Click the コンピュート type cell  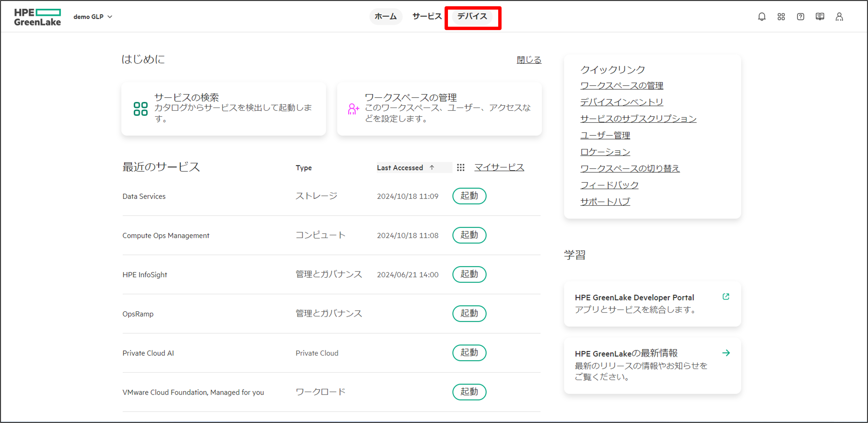coord(320,235)
